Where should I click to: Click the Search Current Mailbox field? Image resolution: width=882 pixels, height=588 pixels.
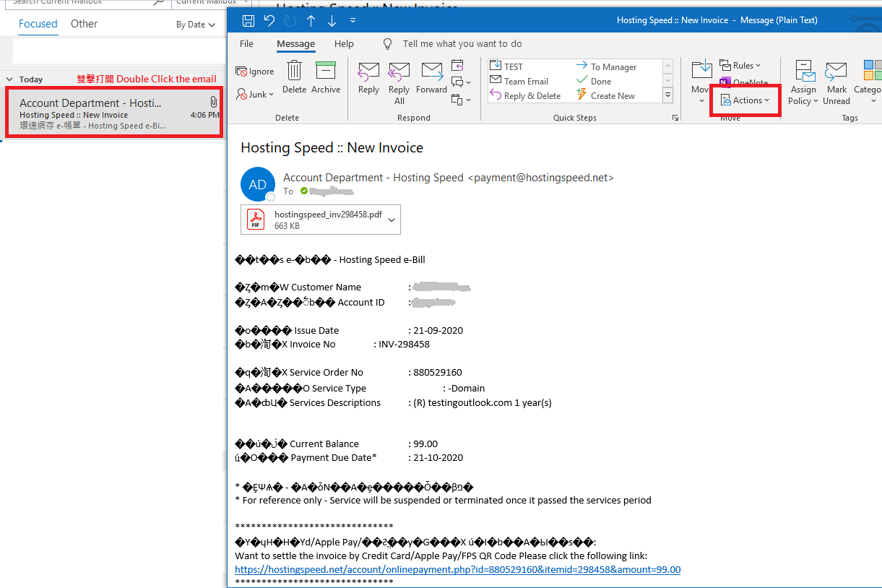88,3
